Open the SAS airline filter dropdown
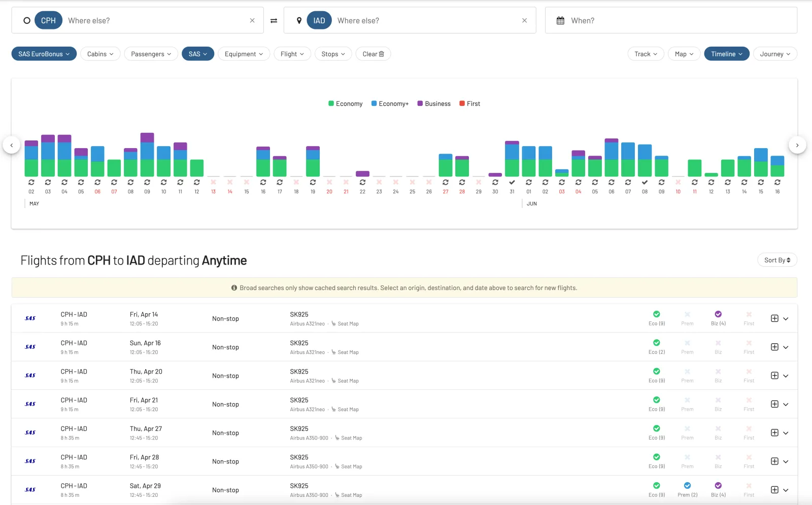This screenshot has width=812, height=505. click(198, 54)
